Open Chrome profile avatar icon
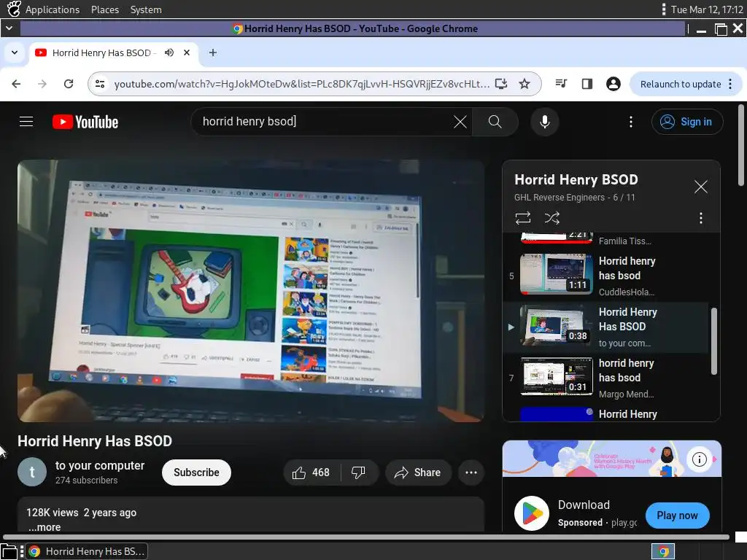 point(613,84)
